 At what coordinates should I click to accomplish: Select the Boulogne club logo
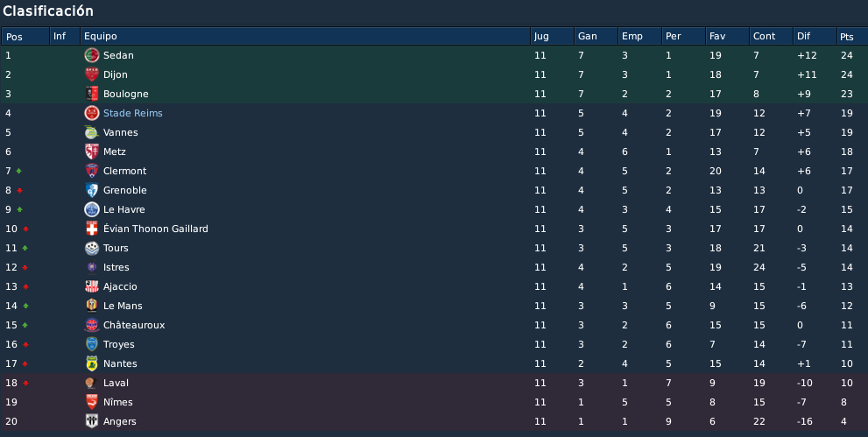(91, 94)
